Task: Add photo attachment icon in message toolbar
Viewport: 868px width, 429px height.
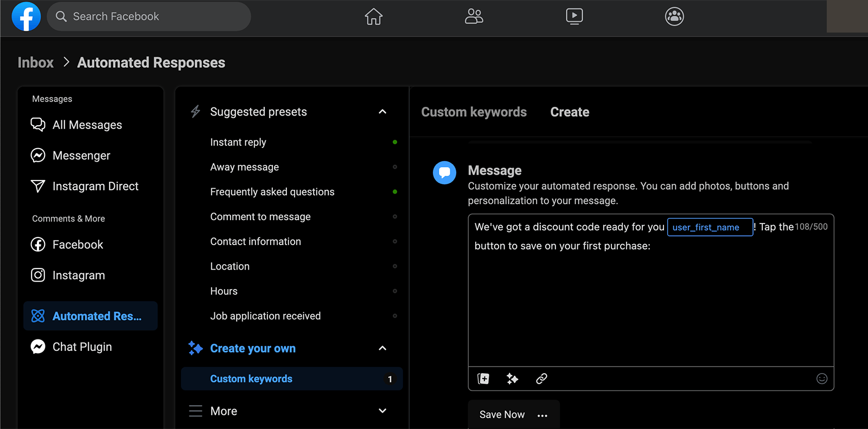Action: [x=483, y=379]
